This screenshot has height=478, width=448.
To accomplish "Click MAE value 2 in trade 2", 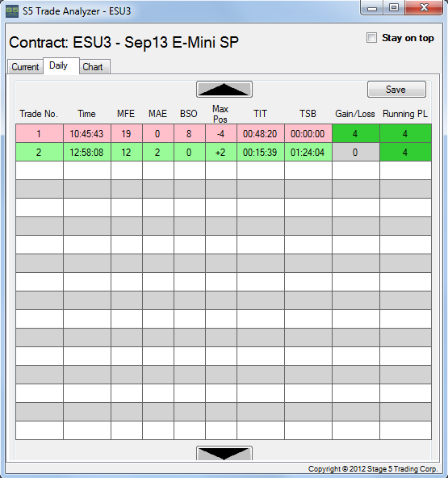I will (x=158, y=152).
